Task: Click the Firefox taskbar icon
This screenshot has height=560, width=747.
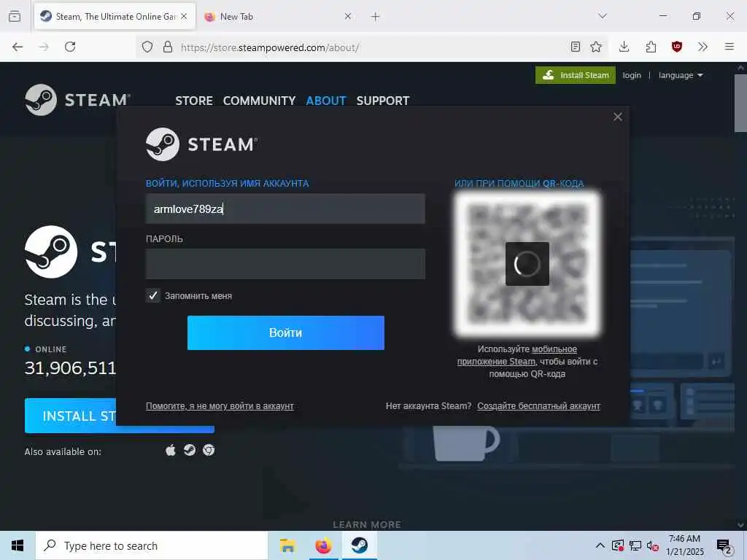Action: tap(323, 545)
